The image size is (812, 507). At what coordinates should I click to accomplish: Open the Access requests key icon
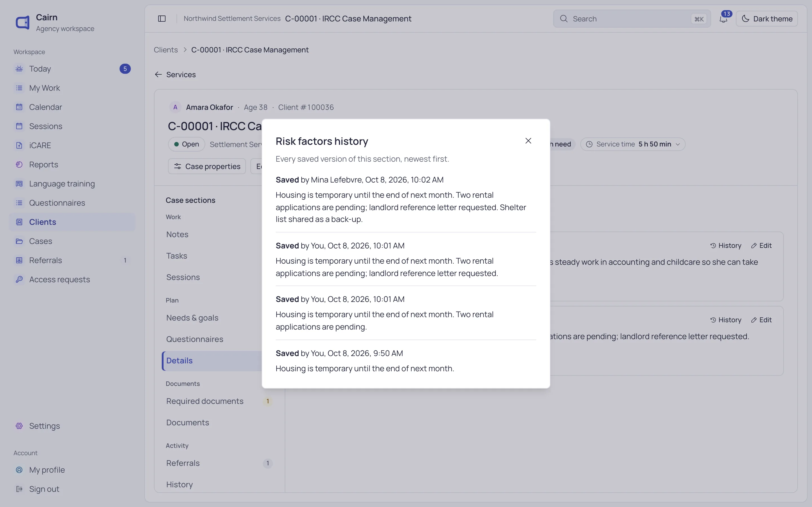19,279
